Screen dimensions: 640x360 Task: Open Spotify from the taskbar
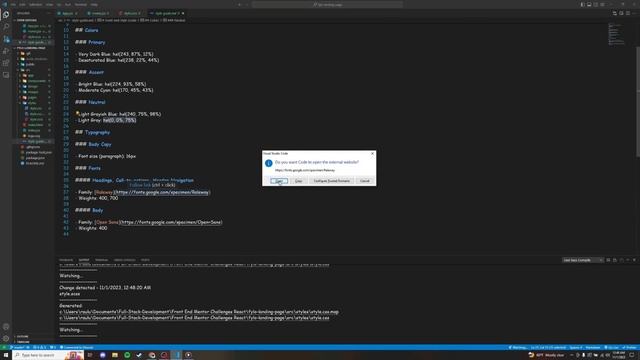click(127, 355)
